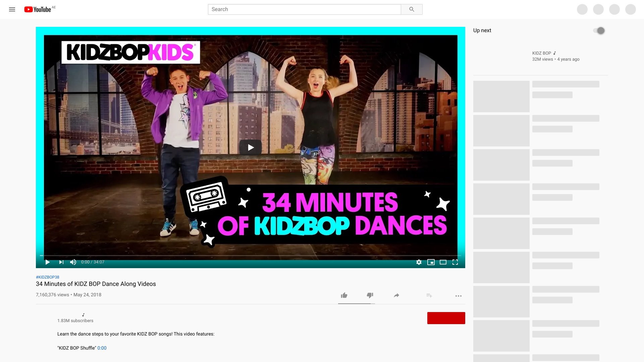
Task: Open the #KIDZBOP38 hashtag link
Action: pyautogui.click(x=48, y=277)
